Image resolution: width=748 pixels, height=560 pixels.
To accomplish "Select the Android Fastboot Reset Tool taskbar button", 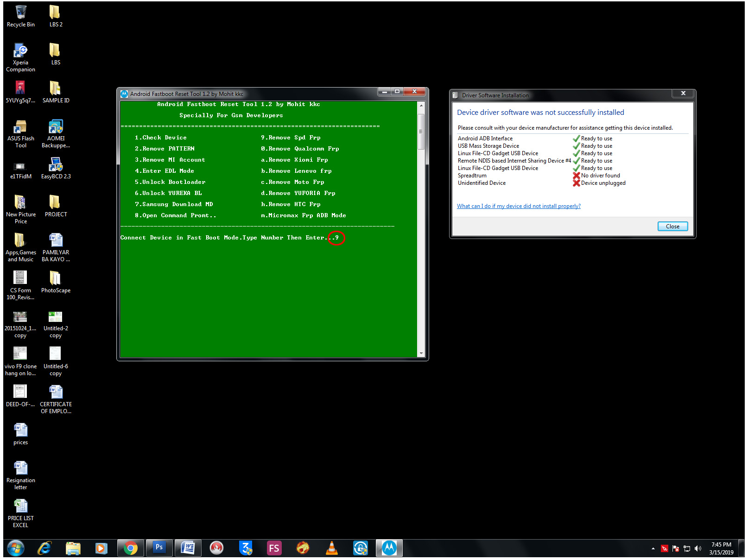I will pos(389,548).
